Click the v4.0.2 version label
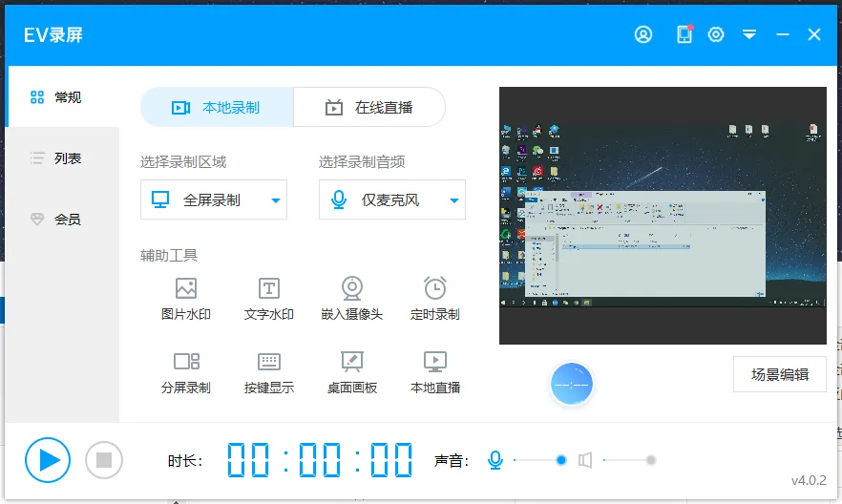 [x=809, y=480]
